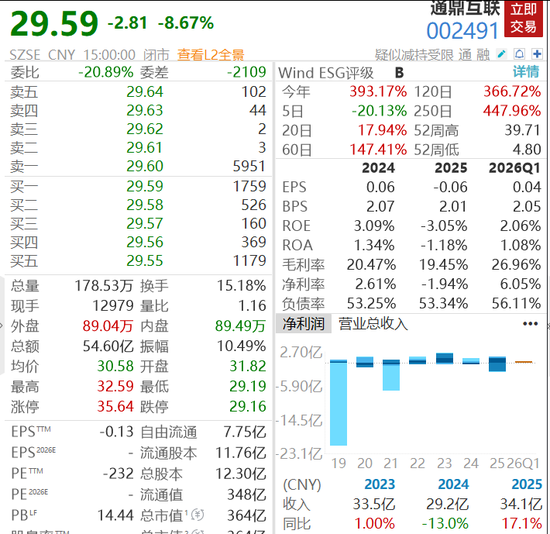Click 买一 price 29.59
550x534 pixels.
coord(145,186)
